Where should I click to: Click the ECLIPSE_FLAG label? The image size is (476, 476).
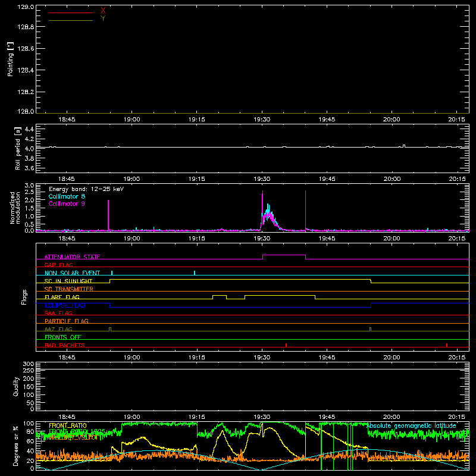[x=65, y=305]
